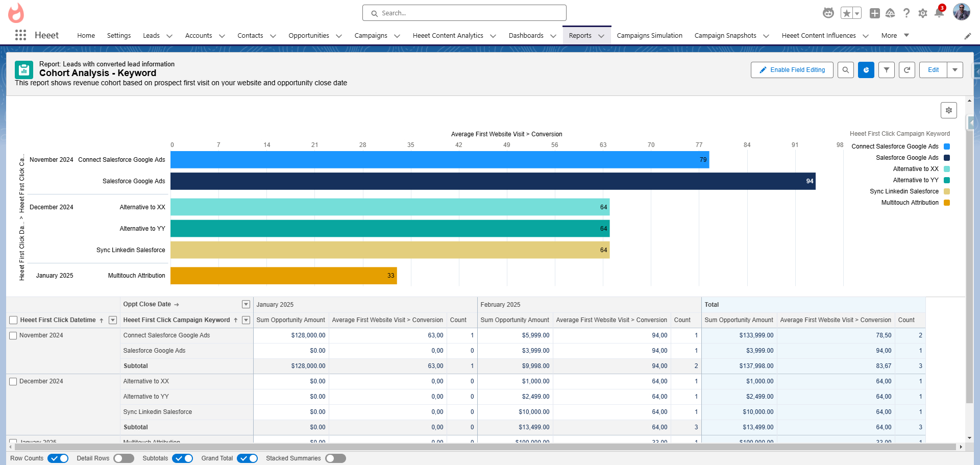Expand the Contacts tab chevron
The image size is (980, 465).
273,36
